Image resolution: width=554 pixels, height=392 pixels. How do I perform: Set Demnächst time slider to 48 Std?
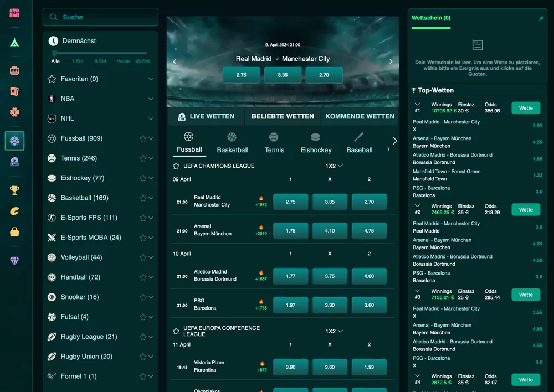click(142, 61)
